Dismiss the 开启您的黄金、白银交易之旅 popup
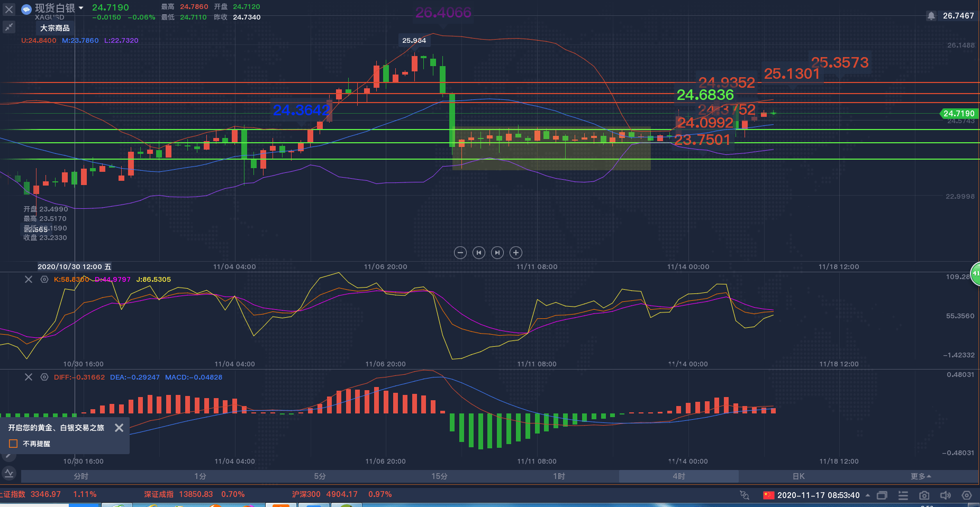980x507 pixels. click(119, 428)
